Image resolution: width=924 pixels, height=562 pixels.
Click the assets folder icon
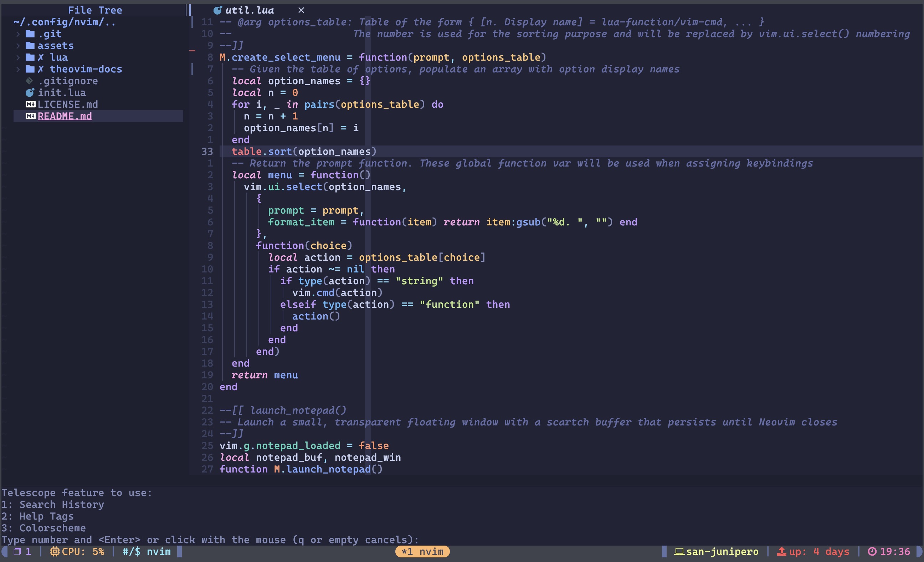(x=30, y=46)
